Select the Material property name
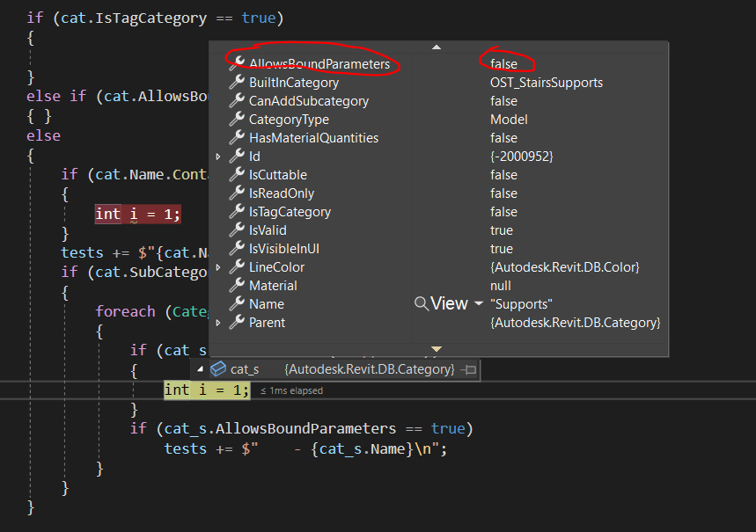The image size is (756, 532). coord(273,286)
